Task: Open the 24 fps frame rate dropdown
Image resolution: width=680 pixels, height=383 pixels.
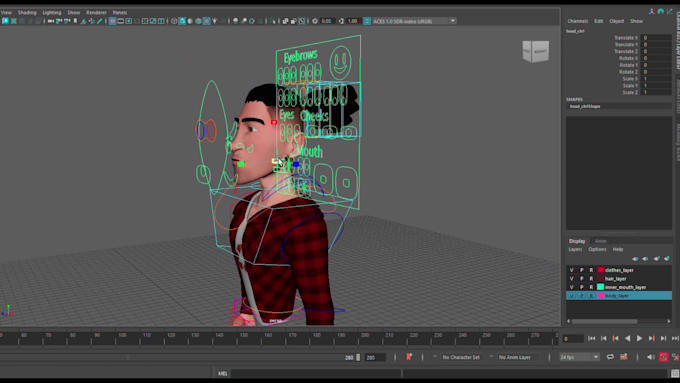Action: 579,357
